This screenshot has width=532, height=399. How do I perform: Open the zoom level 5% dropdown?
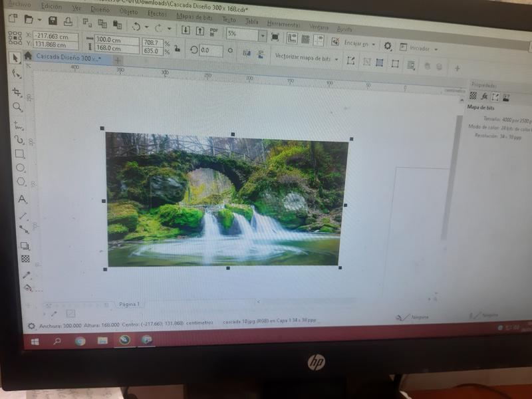[262, 35]
